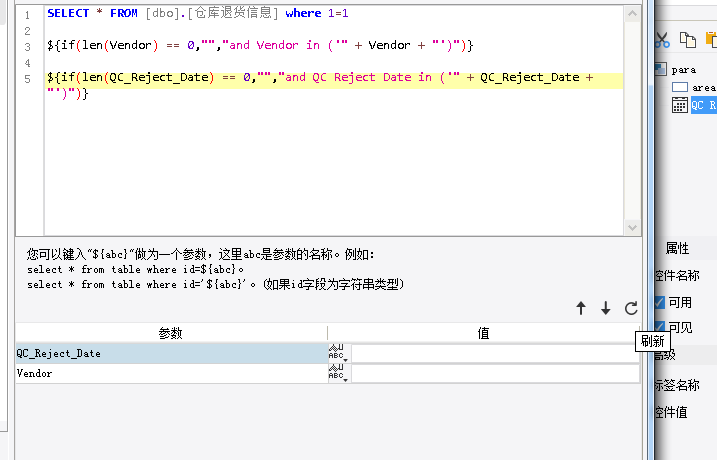
Task: Click the QC_Reject_Date value field
Action: tap(495, 354)
